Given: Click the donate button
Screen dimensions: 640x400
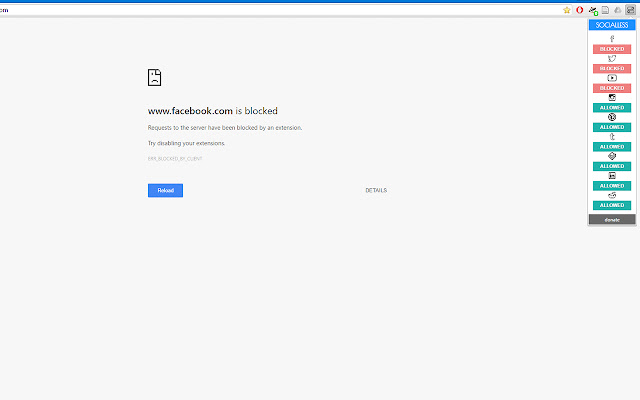Looking at the screenshot, I should click(x=612, y=220).
